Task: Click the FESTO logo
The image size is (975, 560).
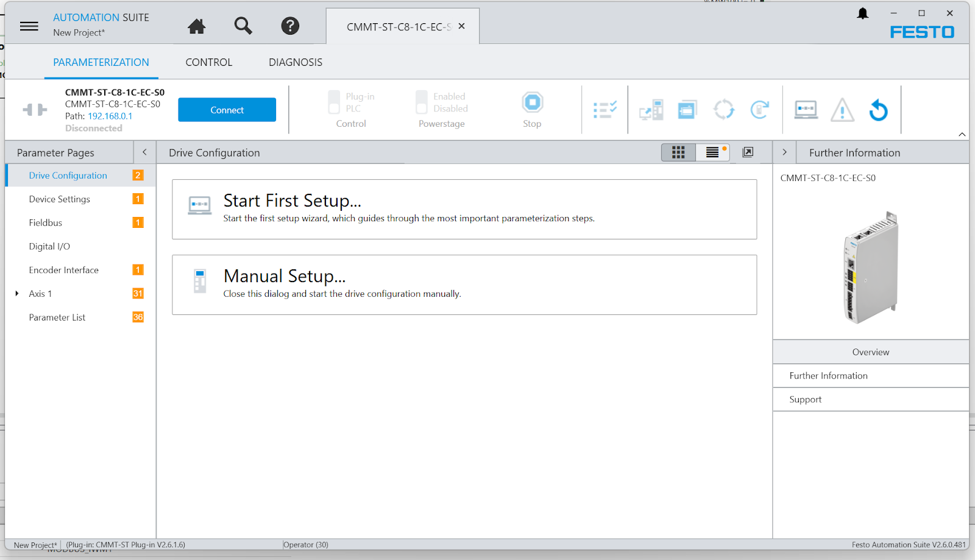Action: coord(922,32)
